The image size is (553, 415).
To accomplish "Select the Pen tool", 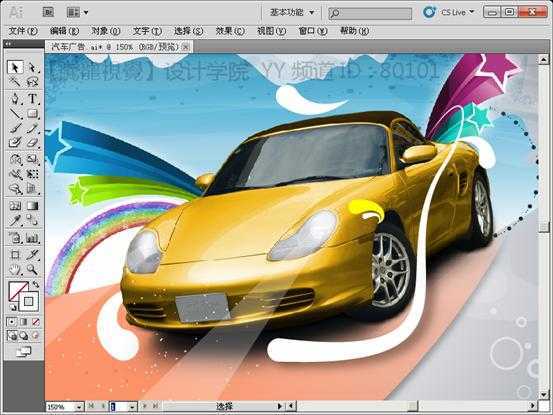I will point(15,98).
